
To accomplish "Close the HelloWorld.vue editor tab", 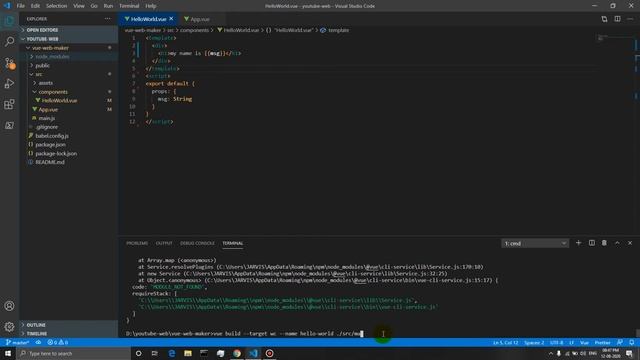I will point(171,19).
